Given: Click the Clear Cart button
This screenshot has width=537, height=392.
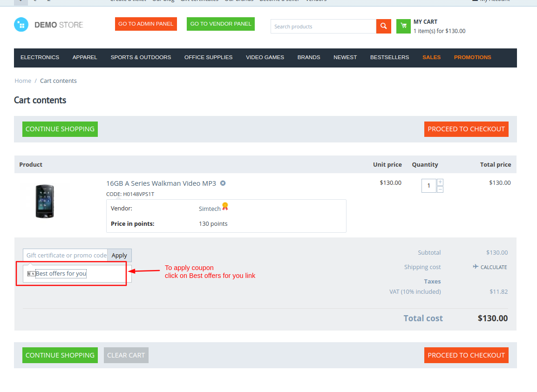Looking at the screenshot, I should click(x=126, y=355).
